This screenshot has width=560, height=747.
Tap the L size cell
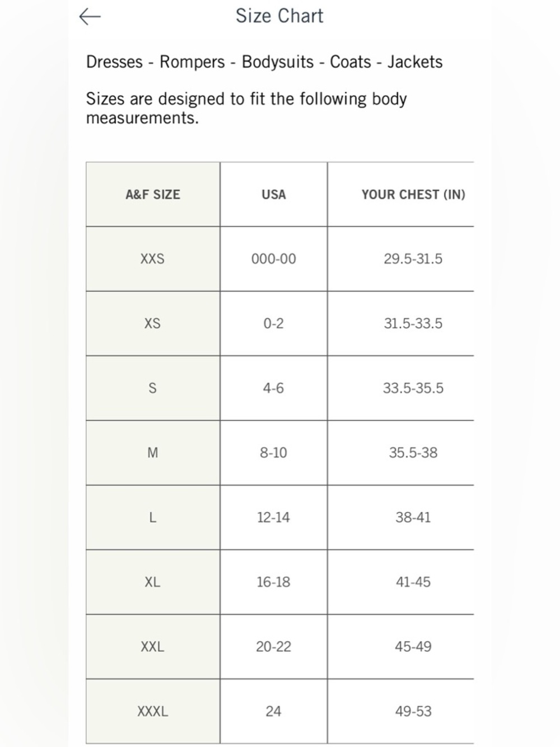(152, 517)
